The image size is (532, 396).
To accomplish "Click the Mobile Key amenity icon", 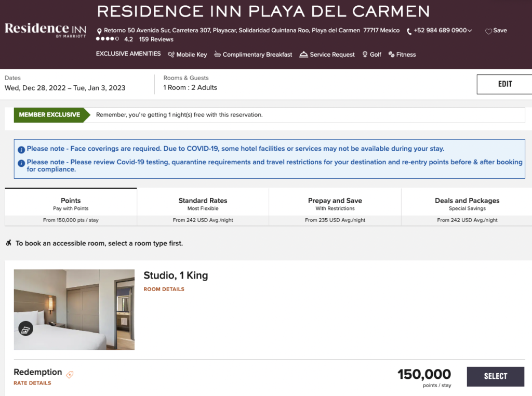I will (x=171, y=55).
